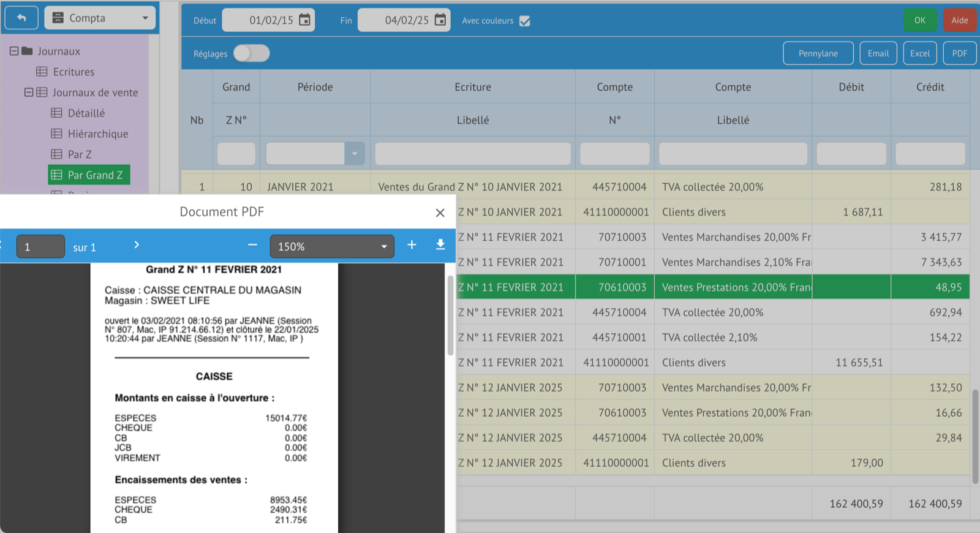The height and width of the screenshot is (533, 980).
Task: Collapse the Journaux de vente node
Action: click(28, 93)
